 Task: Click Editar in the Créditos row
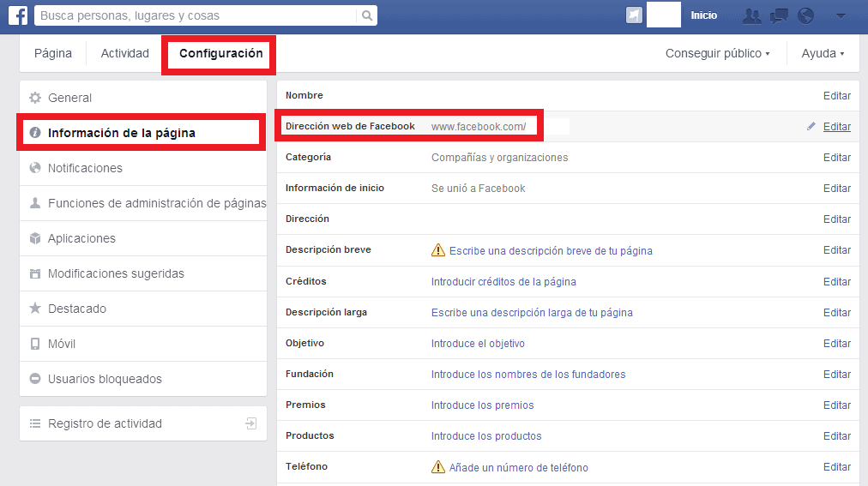point(836,282)
